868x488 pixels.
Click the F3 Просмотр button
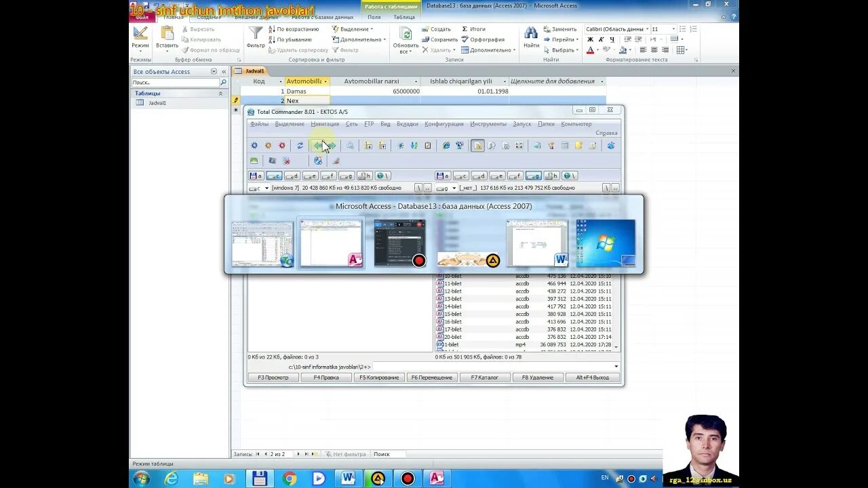273,378
